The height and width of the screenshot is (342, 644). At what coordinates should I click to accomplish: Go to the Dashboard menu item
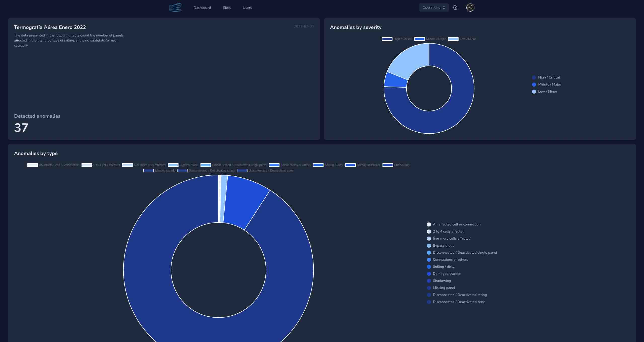pos(202,8)
